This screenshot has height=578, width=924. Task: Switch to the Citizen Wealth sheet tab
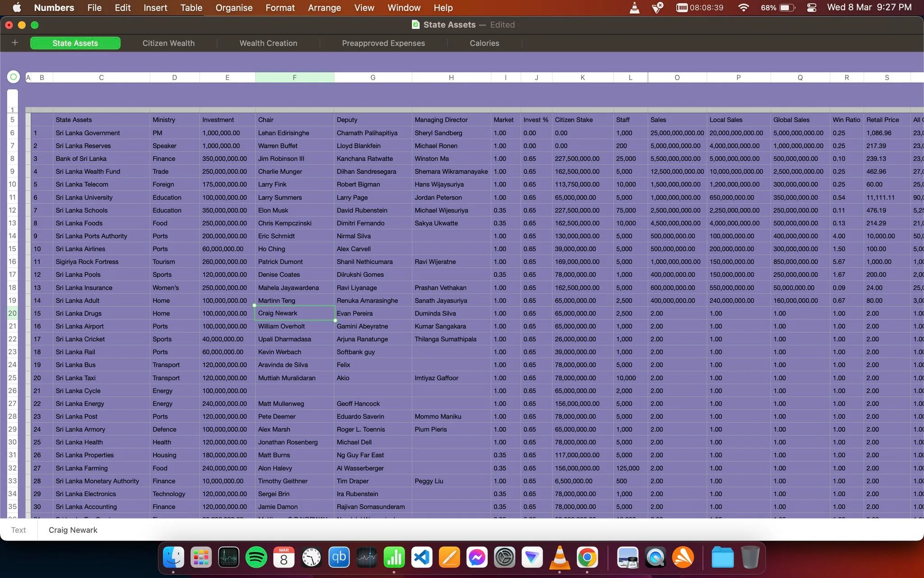pos(168,43)
